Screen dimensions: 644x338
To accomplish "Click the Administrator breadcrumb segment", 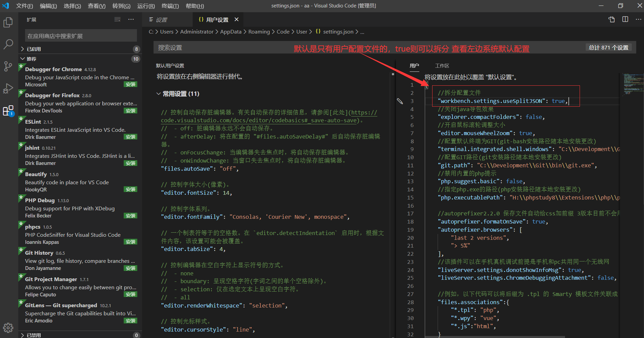I will pyautogui.click(x=197, y=31).
